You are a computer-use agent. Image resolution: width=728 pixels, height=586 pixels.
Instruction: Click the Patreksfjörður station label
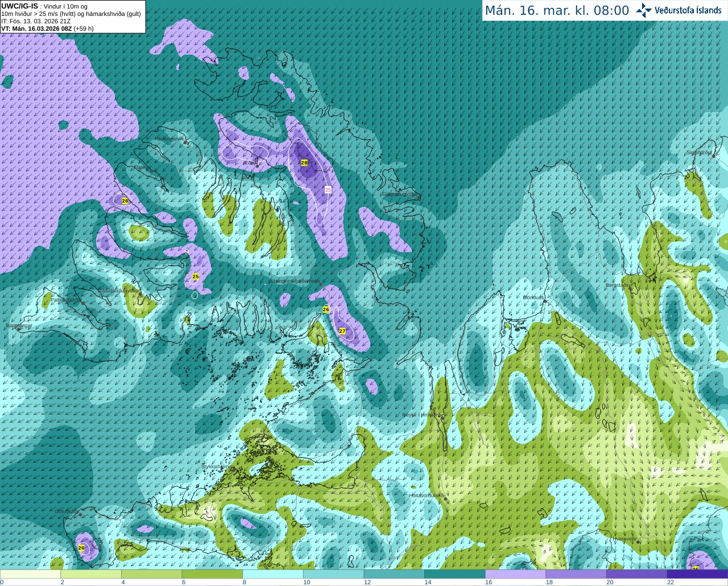pos(67,300)
